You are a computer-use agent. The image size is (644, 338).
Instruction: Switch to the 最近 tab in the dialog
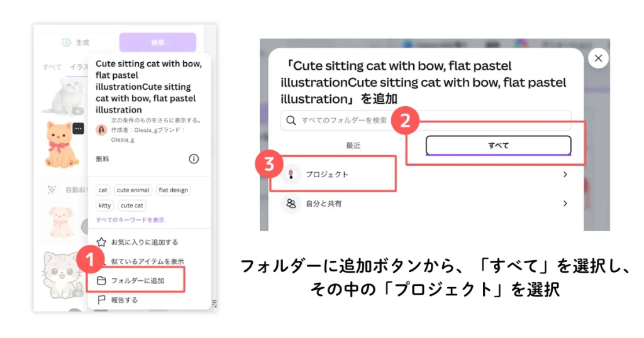(353, 145)
